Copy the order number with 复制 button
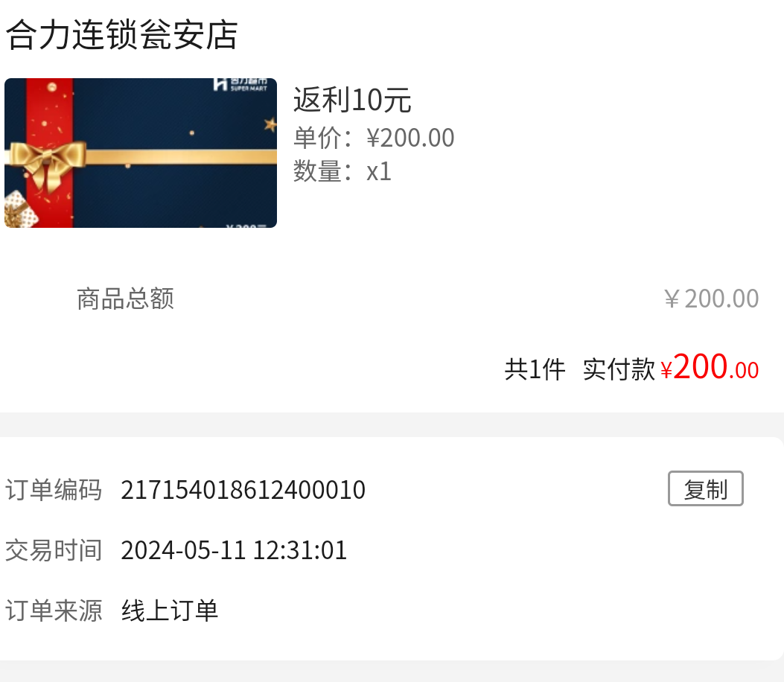Viewport: 784px width, 682px height. coord(706,488)
